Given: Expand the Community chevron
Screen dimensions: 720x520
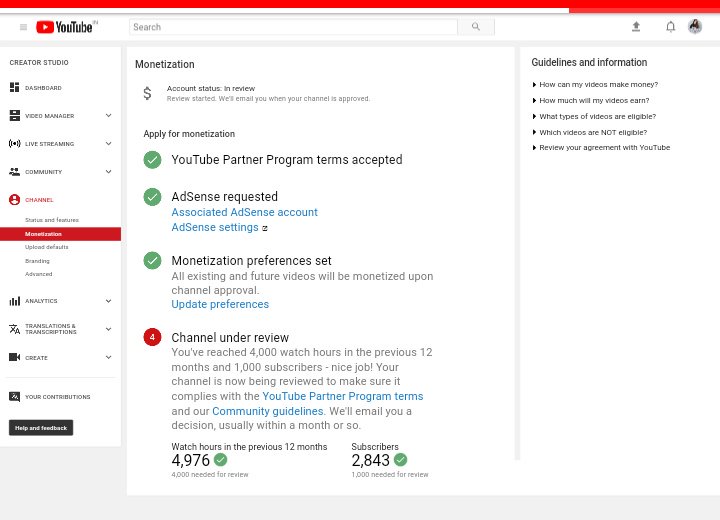Looking at the screenshot, I should coord(108,171).
